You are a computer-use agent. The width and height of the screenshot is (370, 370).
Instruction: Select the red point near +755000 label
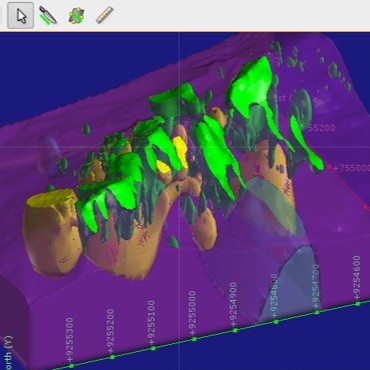click(x=329, y=166)
